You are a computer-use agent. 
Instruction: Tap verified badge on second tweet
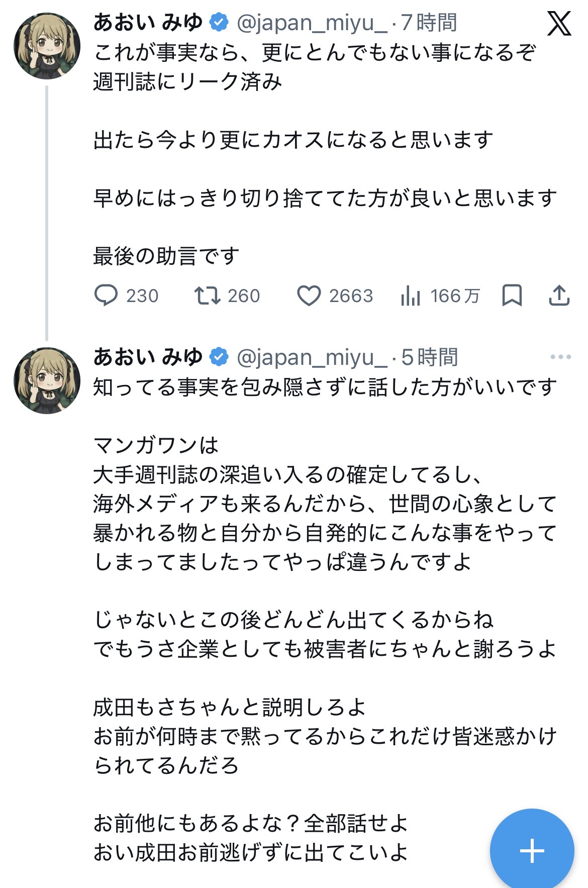(x=219, y=357)
